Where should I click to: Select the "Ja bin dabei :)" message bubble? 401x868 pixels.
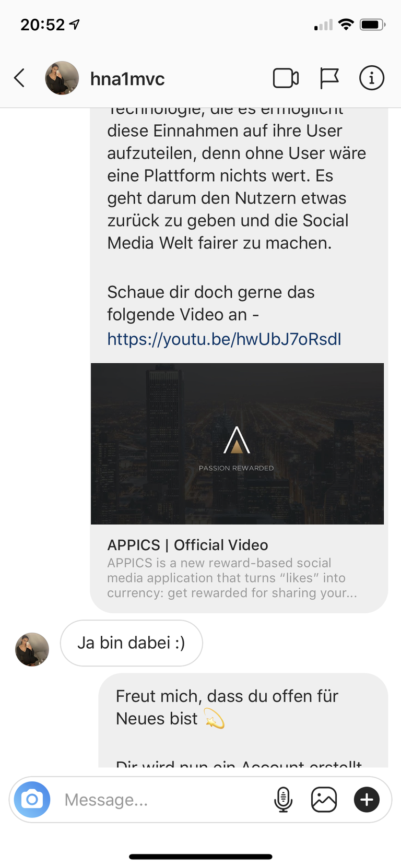[x=132, y=643]
